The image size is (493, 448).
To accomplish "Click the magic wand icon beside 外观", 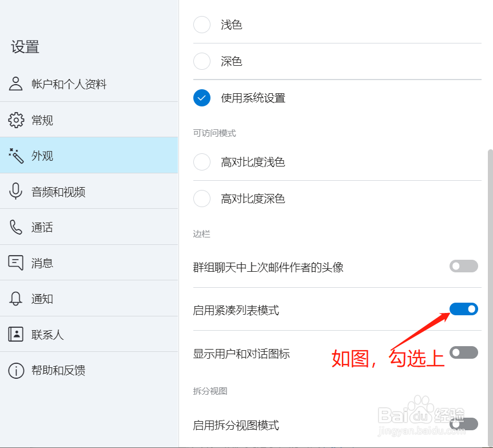I will pyautogui.click(x=16, y=156).
